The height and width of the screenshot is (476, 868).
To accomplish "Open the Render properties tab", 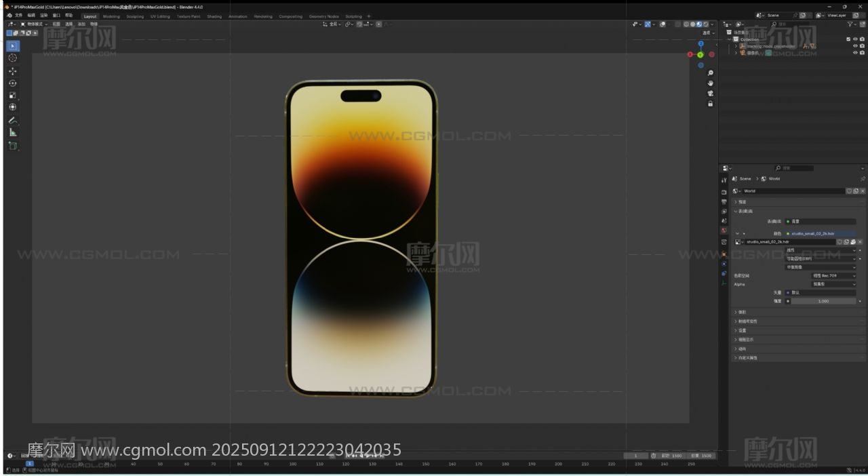I will pyautogui.click(x=724, y=193).
